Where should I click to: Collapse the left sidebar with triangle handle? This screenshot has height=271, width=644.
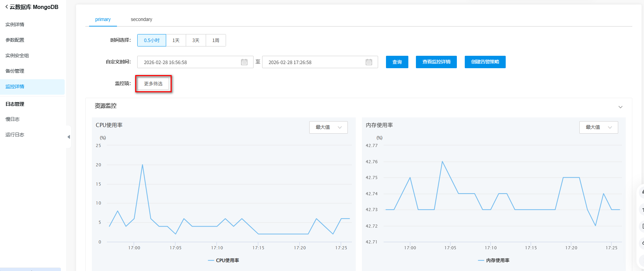[x=69, y=137]
